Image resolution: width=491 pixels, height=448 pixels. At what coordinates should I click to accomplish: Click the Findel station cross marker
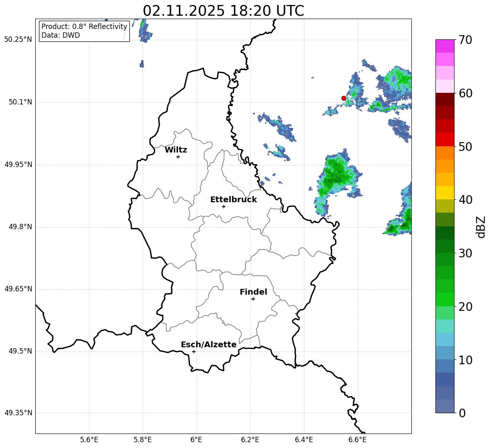(253, 299)
